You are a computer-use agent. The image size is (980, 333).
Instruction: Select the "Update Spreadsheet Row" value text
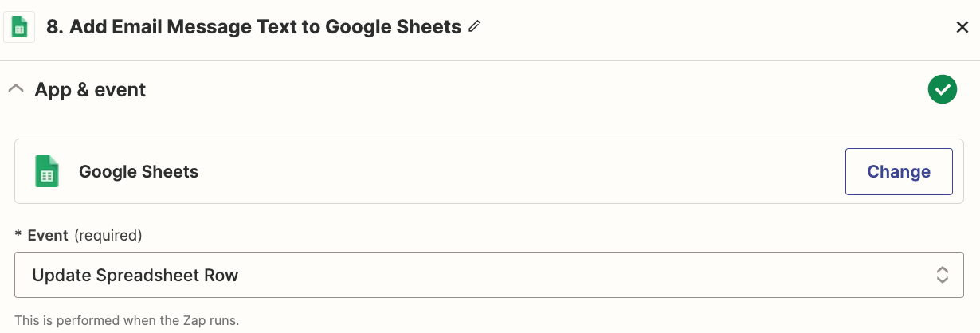point(135,276)
